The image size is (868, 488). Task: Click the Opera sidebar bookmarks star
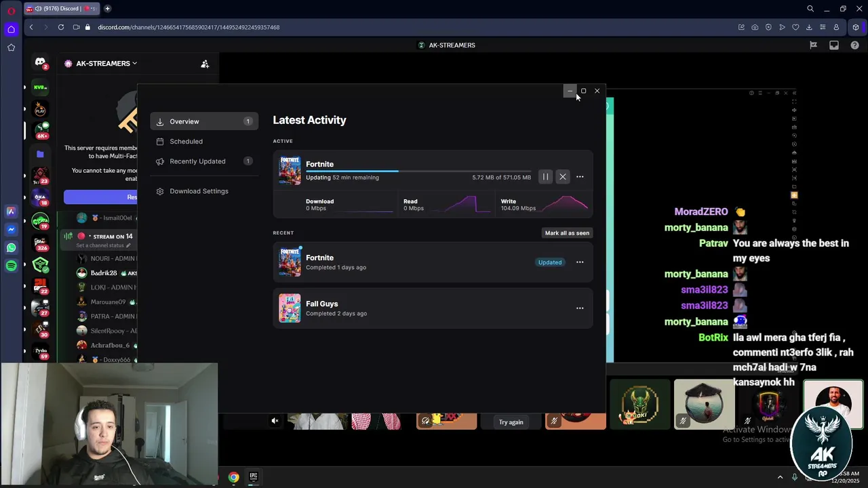[11, 47]
